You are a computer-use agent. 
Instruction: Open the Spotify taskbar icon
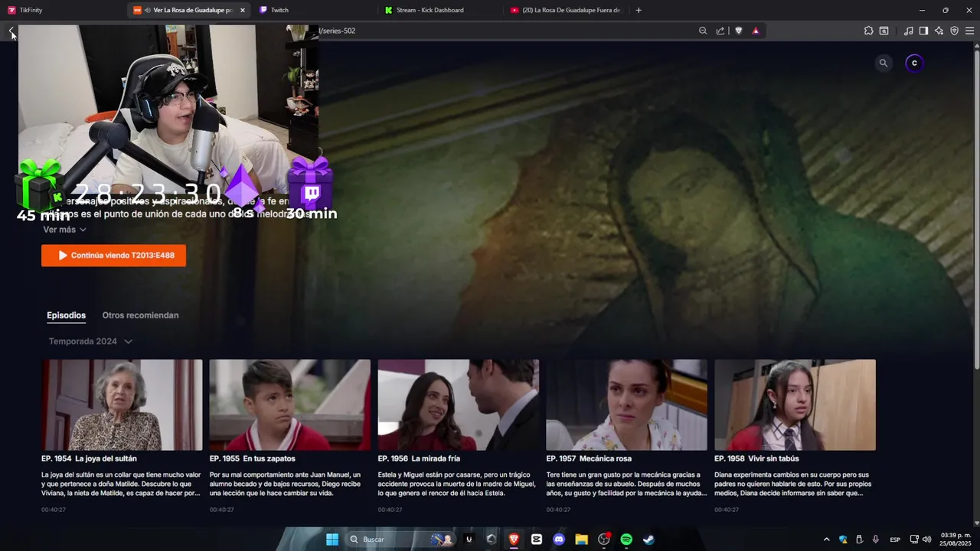[626, 540]
